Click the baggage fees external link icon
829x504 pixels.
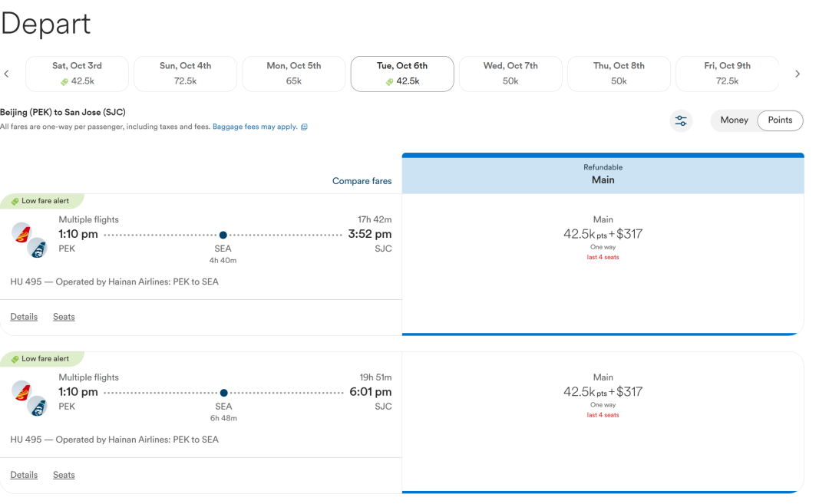(304, 127)
